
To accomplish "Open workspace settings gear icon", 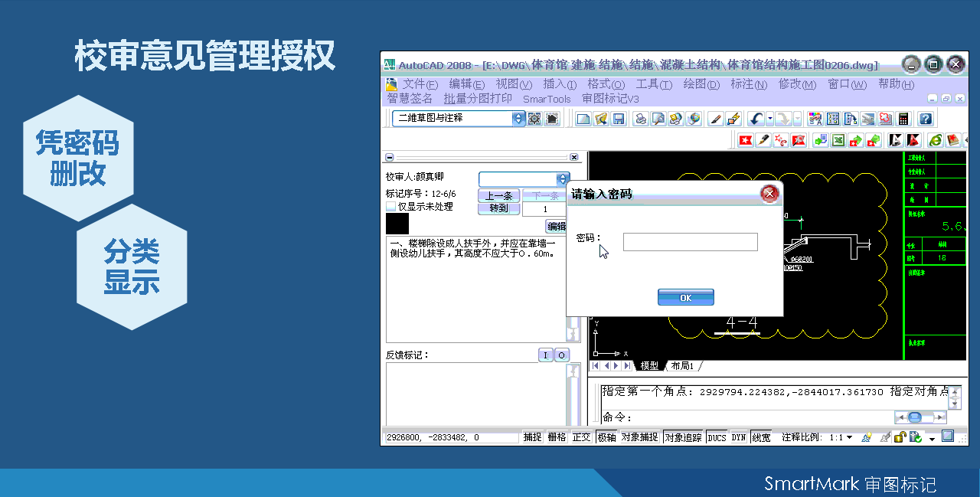I will pyautogui.click(x=534, y=119).
